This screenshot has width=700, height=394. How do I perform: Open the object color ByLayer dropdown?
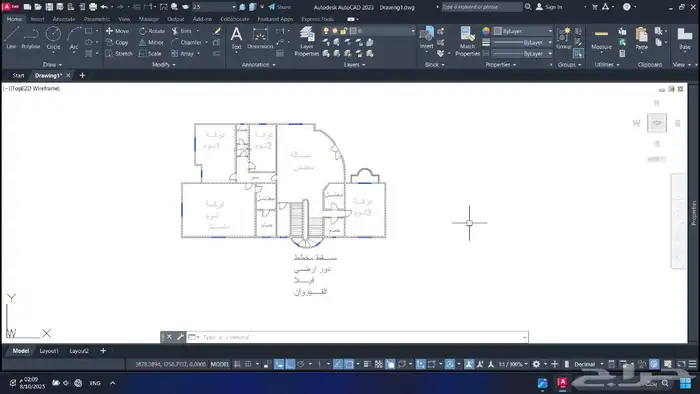523,31
